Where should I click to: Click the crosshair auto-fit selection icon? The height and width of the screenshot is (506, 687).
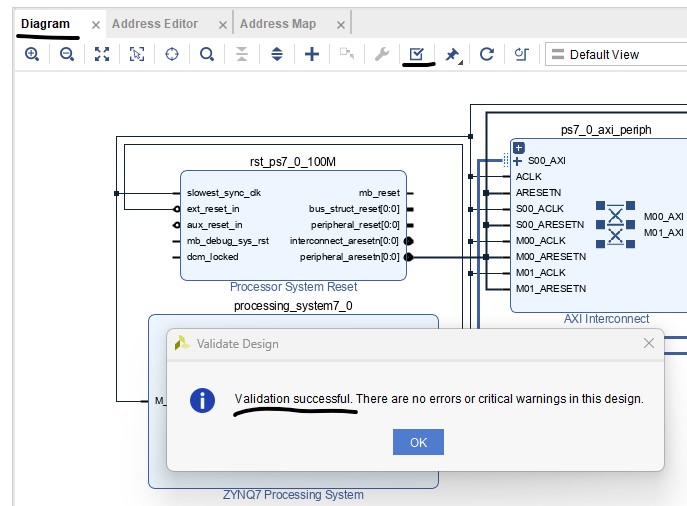tap(172, 54)
